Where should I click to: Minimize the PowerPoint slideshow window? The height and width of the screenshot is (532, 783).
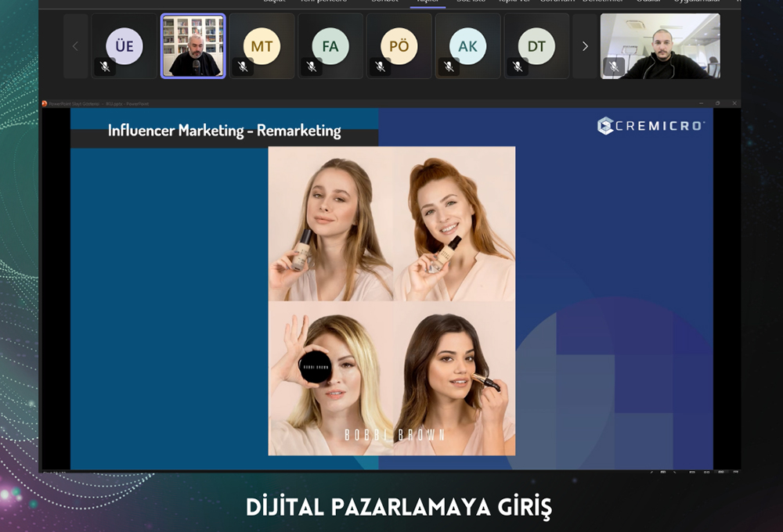[x=701, y=103]
